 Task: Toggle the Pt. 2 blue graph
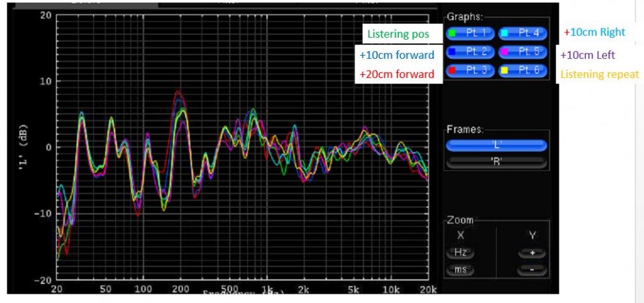pos(470,52)
